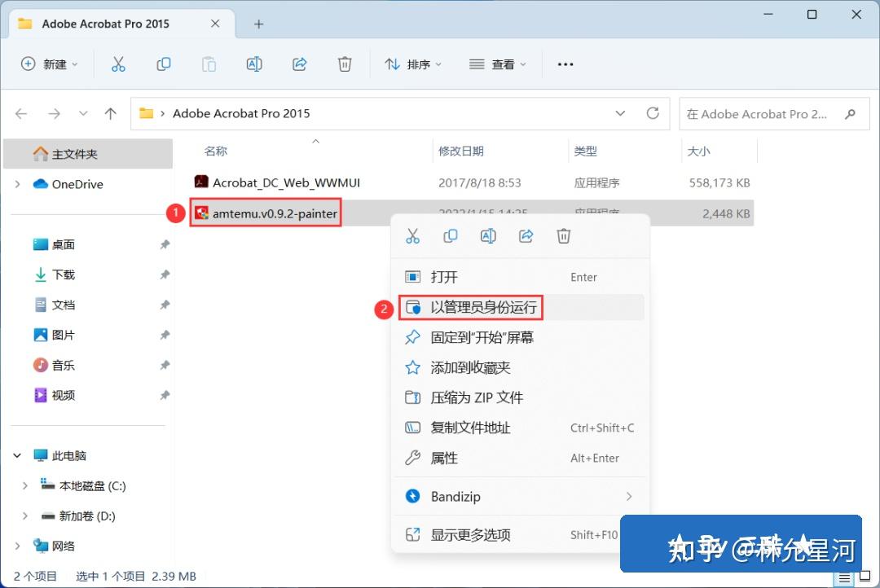Viewport: 880px width, 588px height.
Task: Click the refresh icon beside the address bar
Action: point(653,113)
